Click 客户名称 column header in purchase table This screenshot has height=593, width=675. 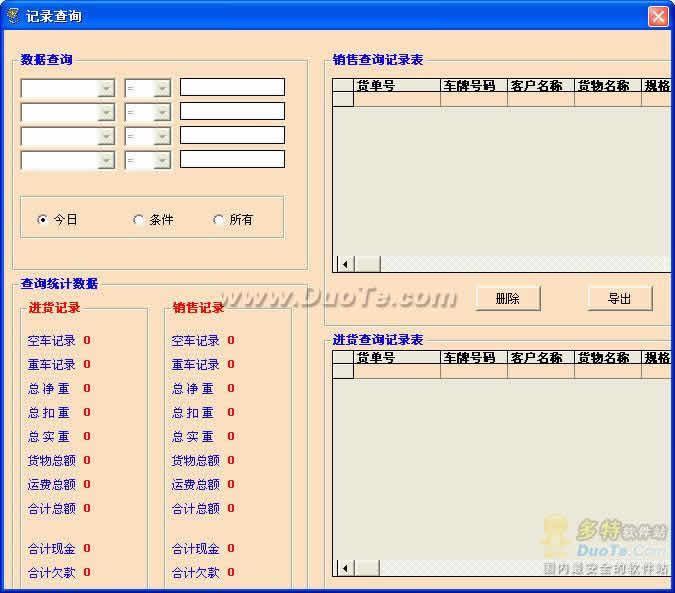[x=540, y=357]
